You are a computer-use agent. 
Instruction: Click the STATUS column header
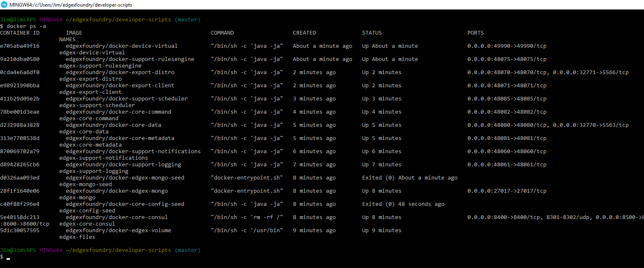372,33
